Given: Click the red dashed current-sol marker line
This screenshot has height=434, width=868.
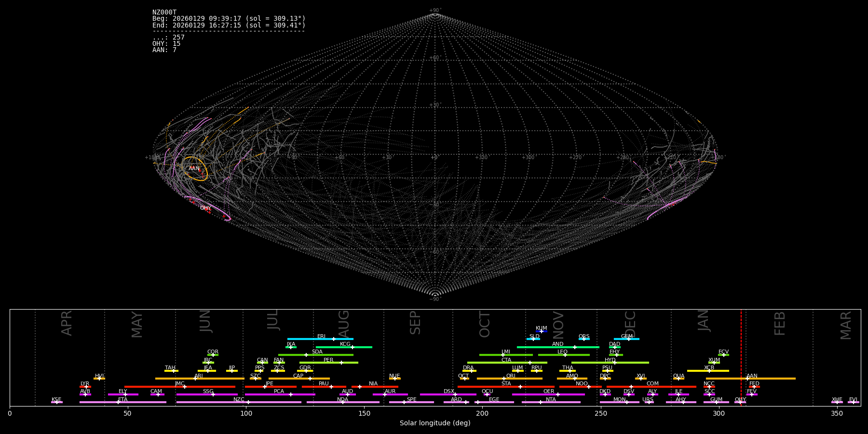Looking at the screenshot, I should click(741, 357).
